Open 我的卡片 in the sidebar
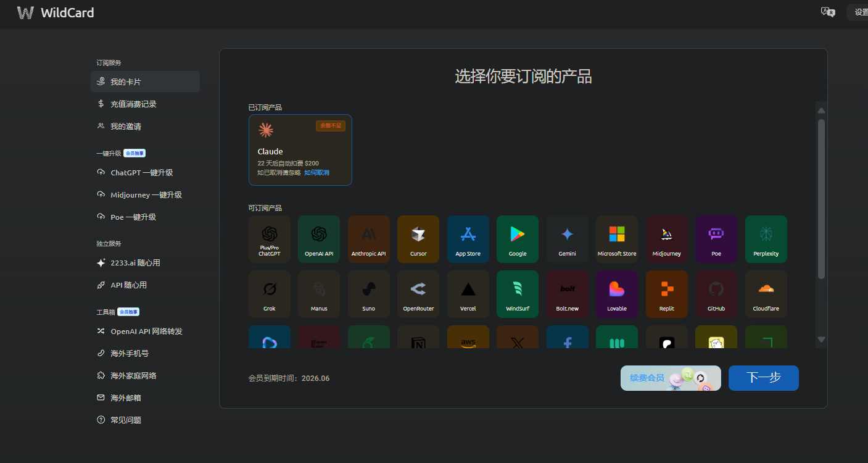Image resolution: width=868 pixels, height=463 pixels. tap(145, 81)
